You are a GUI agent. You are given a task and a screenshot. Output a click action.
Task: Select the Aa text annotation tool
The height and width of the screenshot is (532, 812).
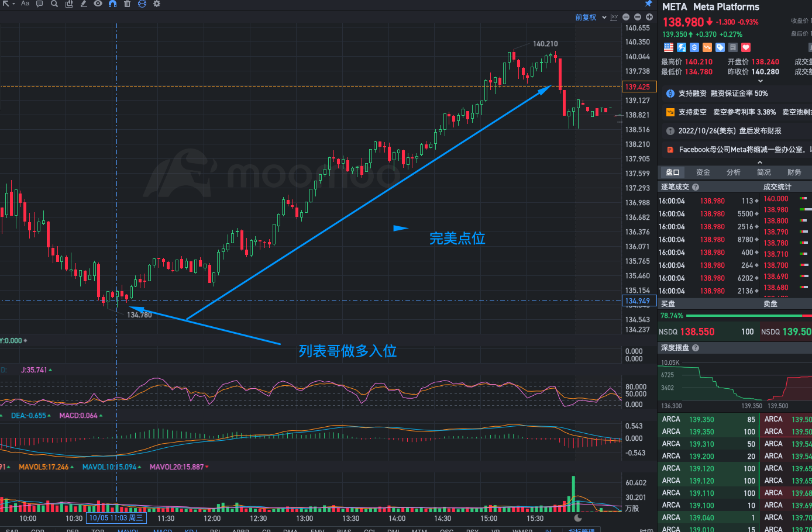(25, 4)
